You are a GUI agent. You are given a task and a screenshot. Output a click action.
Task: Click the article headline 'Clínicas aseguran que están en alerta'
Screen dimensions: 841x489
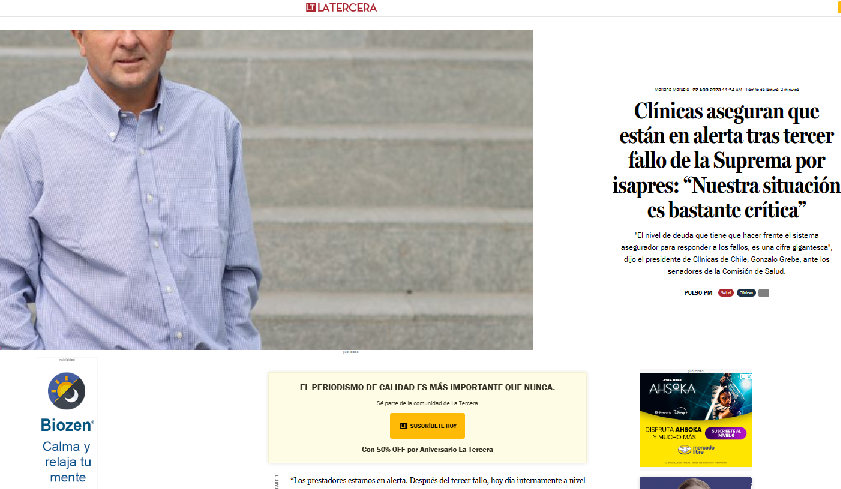tap(726, 160)
